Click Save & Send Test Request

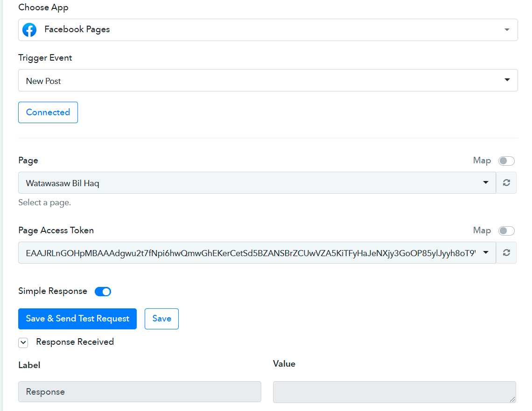pos(77,319)
